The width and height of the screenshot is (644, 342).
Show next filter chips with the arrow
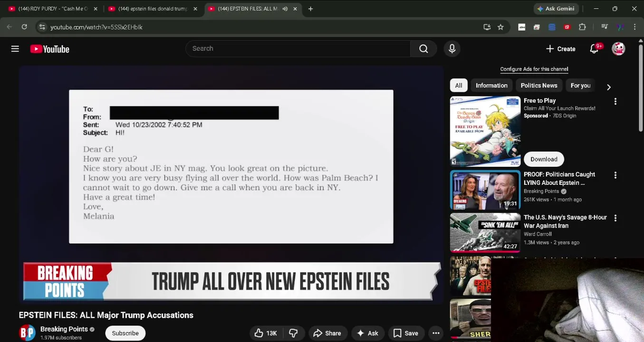pyautogui.click(x=609, y=87)
